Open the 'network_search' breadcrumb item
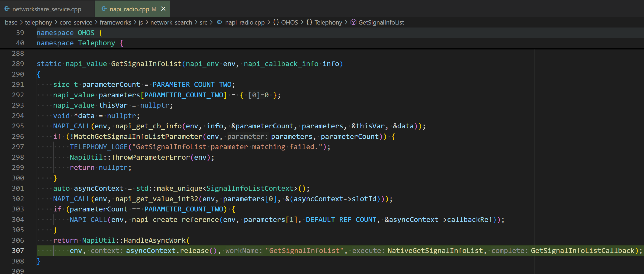Screen dimensions: 644x274 [171, 22]
